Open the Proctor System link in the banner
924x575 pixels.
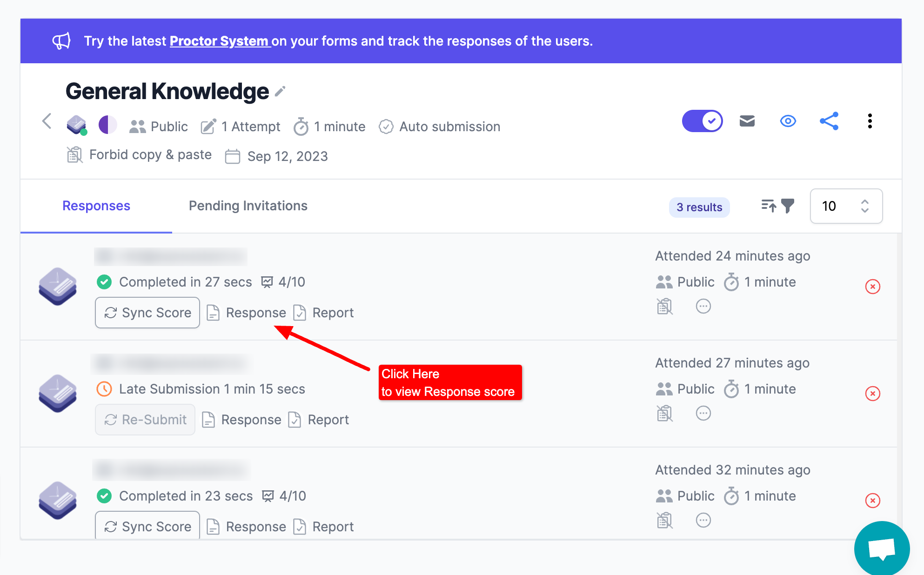[220, 41]
